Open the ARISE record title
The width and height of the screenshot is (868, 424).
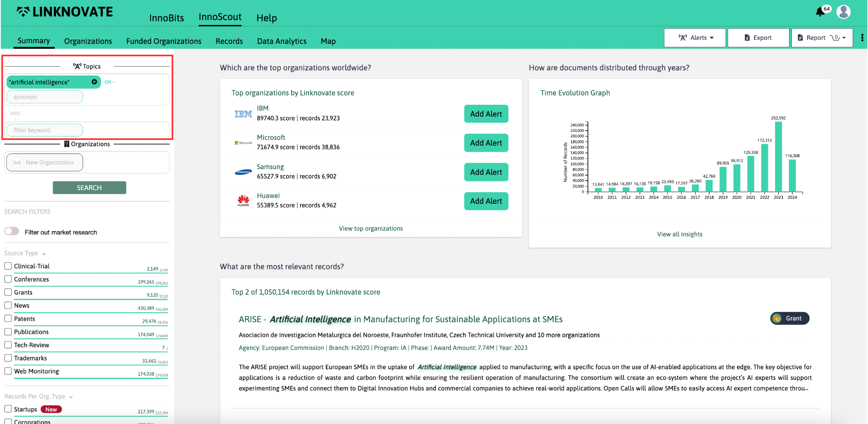point(401,319)
